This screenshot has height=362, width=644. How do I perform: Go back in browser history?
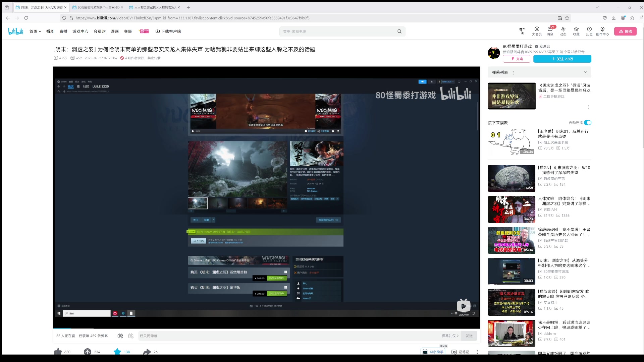click(x=8, y=18)
